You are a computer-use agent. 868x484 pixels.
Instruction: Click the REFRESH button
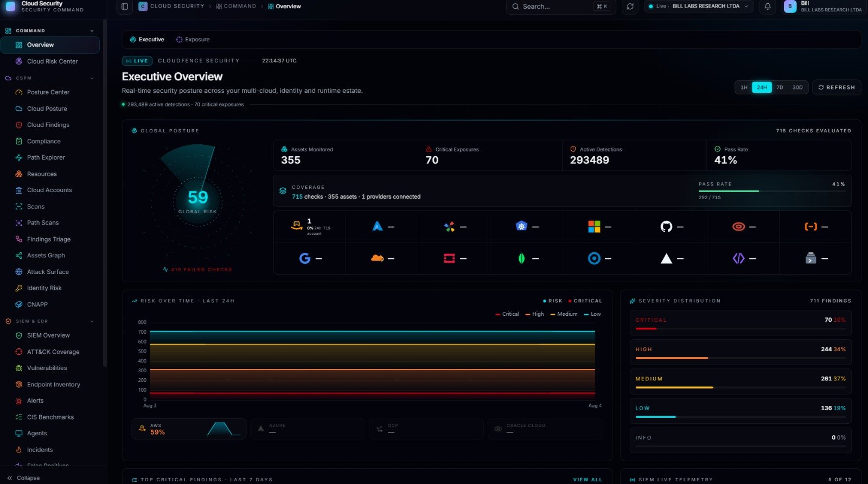click(x=837, y=87)
